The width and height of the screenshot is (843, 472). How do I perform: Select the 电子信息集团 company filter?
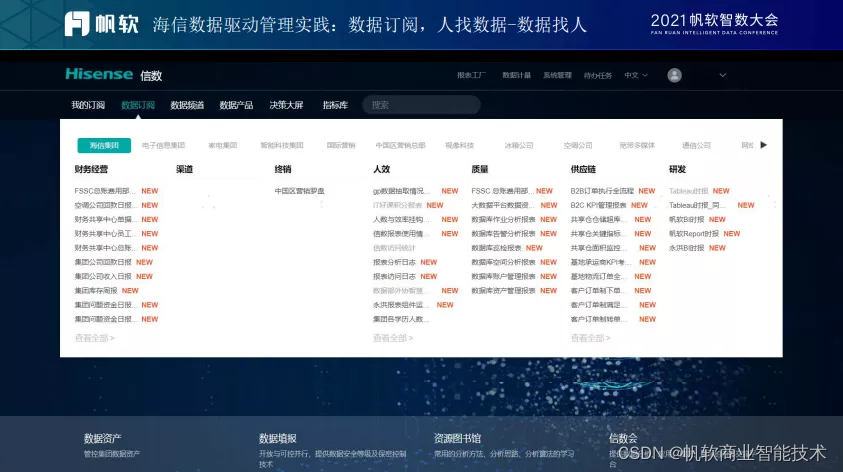point(163,145)
